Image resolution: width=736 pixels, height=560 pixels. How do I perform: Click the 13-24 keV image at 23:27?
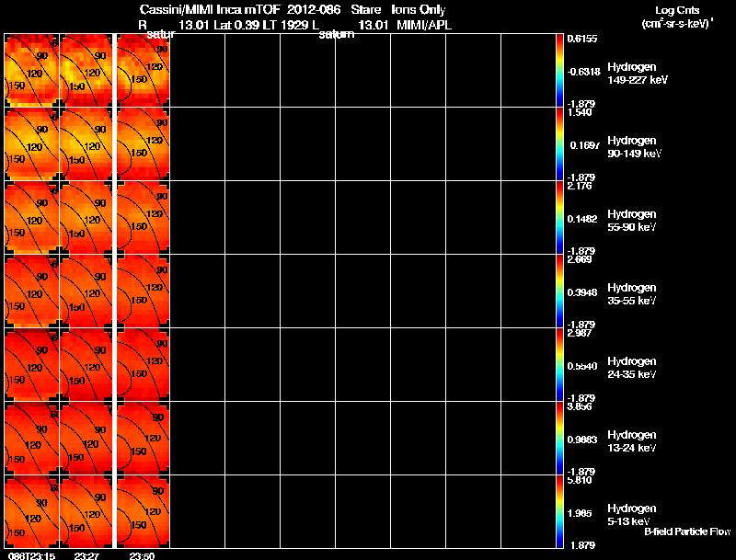[x=86, y=439]
